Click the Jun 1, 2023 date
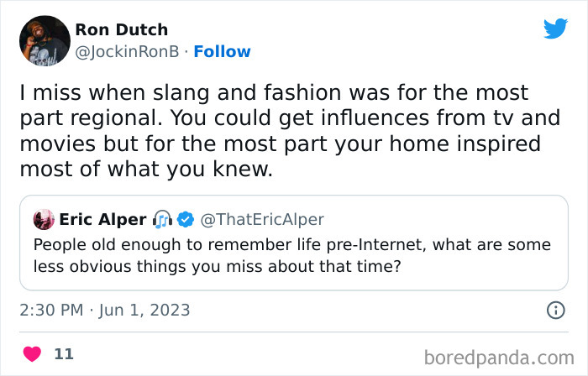Image resolution: width=588 pixels, height=376 pixels. point(145,311)
